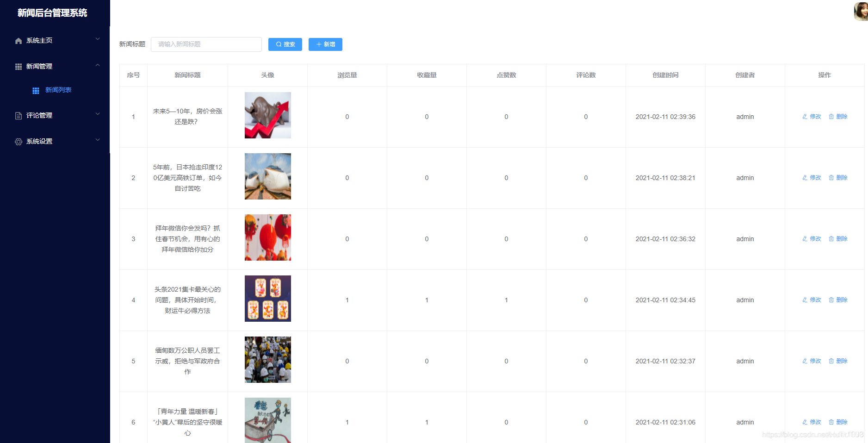
Task: Click 修改 for the 02:32:37 news row
Action: tap(812, 361)
